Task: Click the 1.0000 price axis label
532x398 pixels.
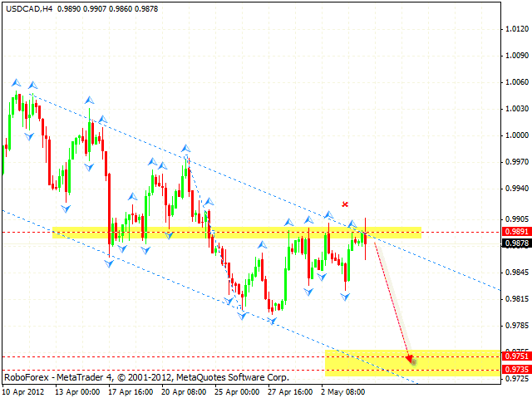Action: (515, 135)
